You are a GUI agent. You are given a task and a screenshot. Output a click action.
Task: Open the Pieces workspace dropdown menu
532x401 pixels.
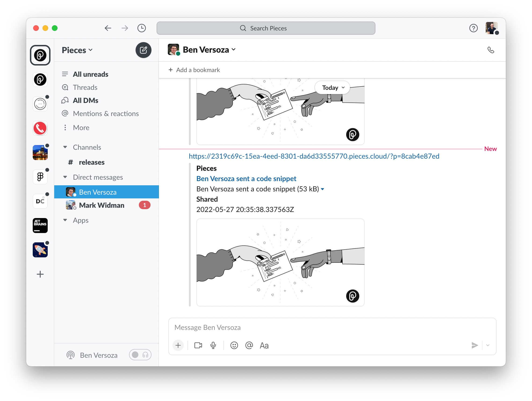[77, 50]
